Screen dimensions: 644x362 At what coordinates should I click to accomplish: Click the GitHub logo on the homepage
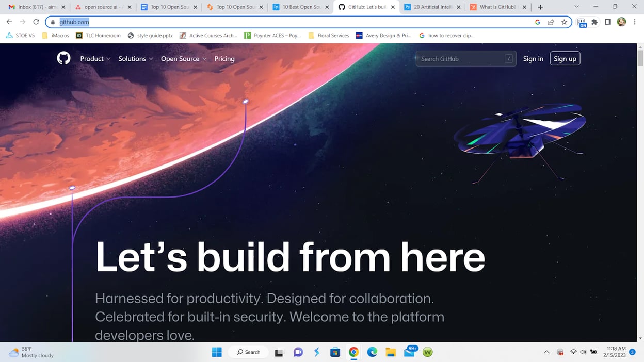coord(63,58)
